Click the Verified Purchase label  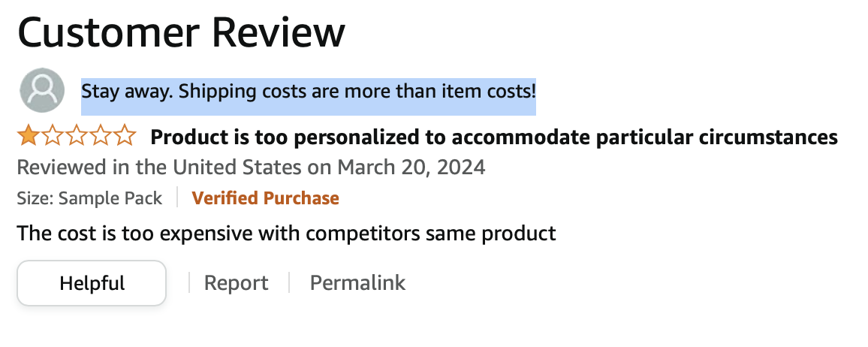266,198
